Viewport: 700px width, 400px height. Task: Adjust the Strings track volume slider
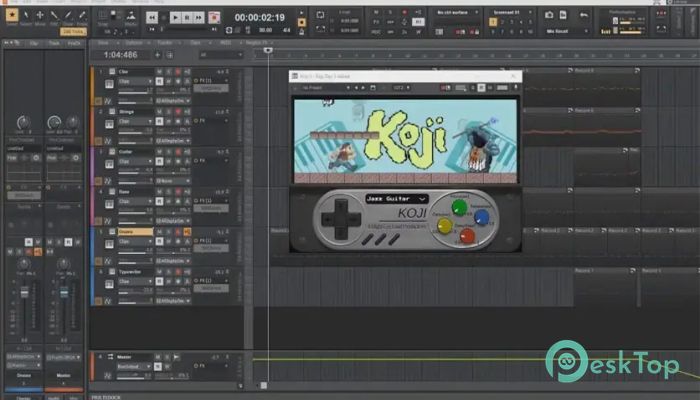[x=135, y=133]
